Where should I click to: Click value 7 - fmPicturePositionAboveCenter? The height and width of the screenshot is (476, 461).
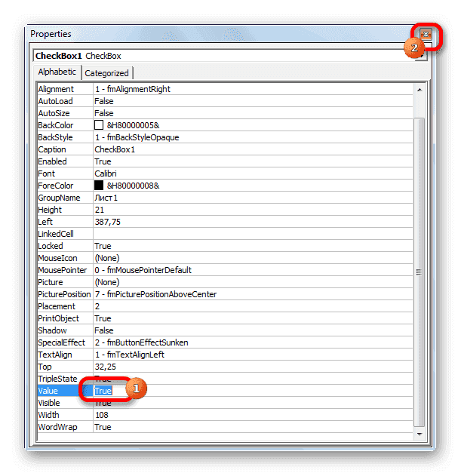pos(155,294)
